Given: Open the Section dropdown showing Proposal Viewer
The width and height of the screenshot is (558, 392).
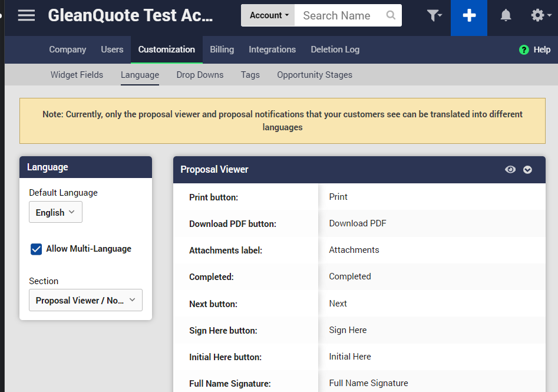Looking at the screenshot, I should (85, 300).
